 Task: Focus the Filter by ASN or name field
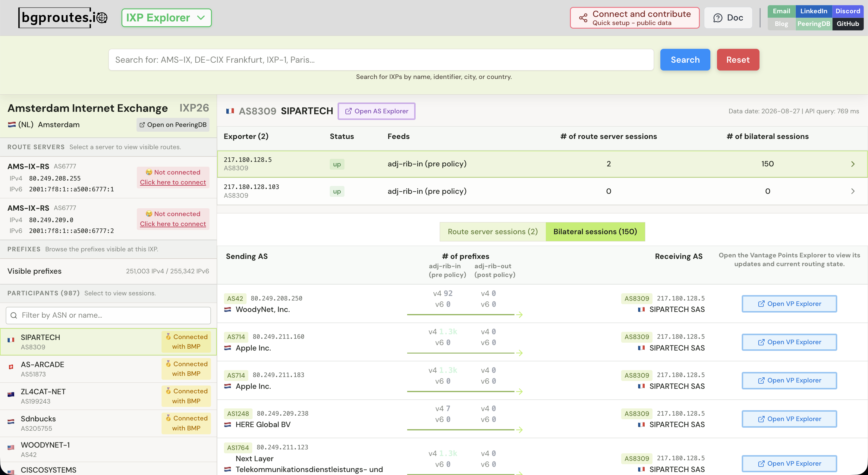pyautogui.click(x=108, y=315)
